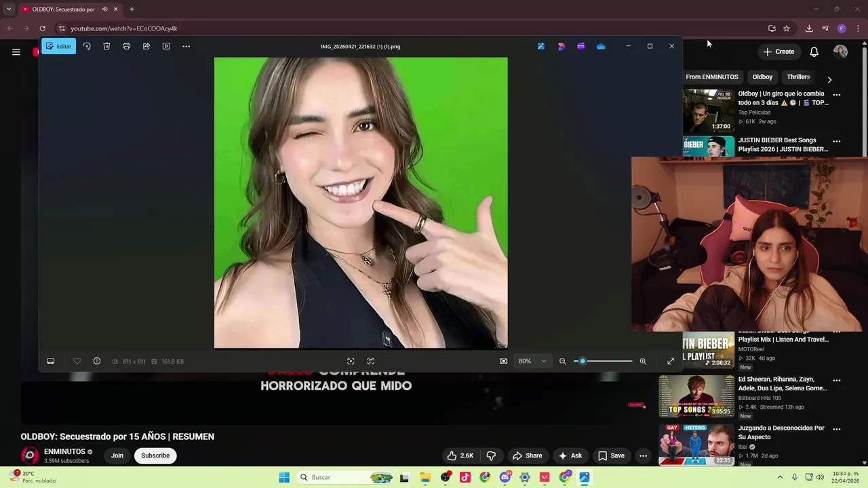Open Juzgando a Desconocidos video thumbnail
The image size is (868, 488).
[696, 445]
